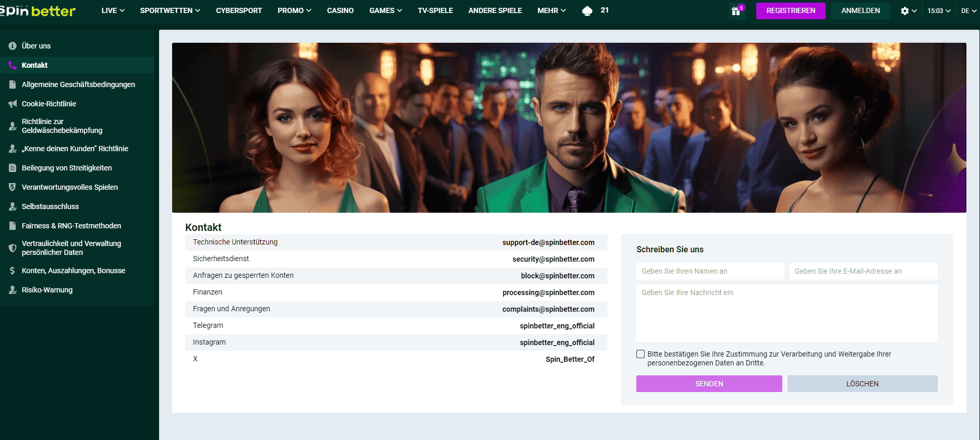Click the Spin better logo
Image resolution: width=980 pixels, height=440 pixels.
click(x=38, y=11)
